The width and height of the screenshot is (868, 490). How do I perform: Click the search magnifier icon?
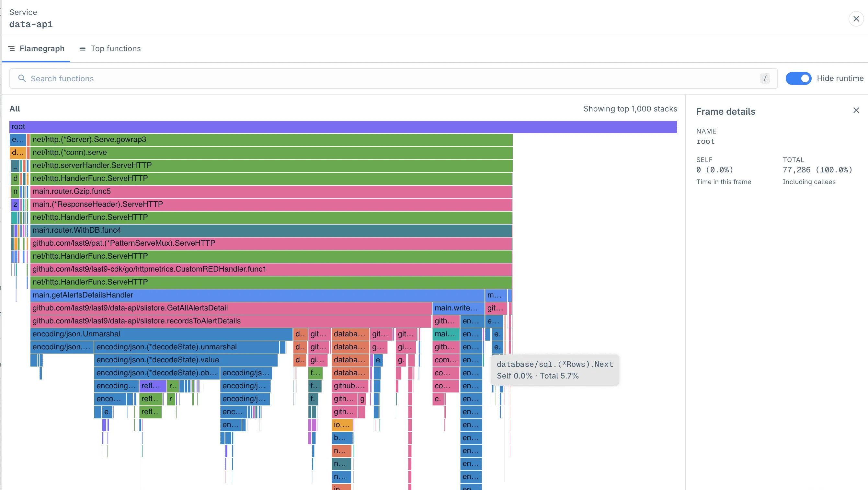tap(22, 78)
